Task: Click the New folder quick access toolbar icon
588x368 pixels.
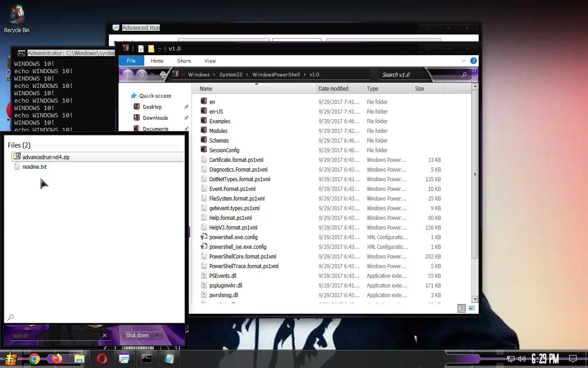Action: [x=151, y=48]
